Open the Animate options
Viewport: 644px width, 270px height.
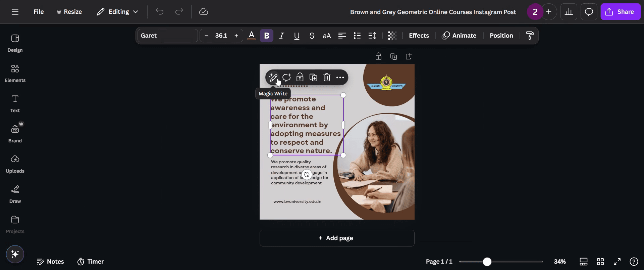point(460,36)
